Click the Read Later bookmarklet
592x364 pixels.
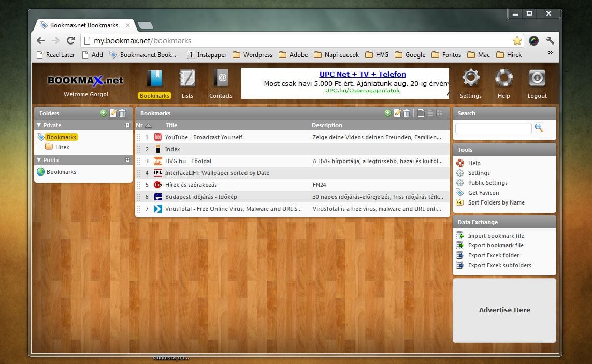(55, 55)
